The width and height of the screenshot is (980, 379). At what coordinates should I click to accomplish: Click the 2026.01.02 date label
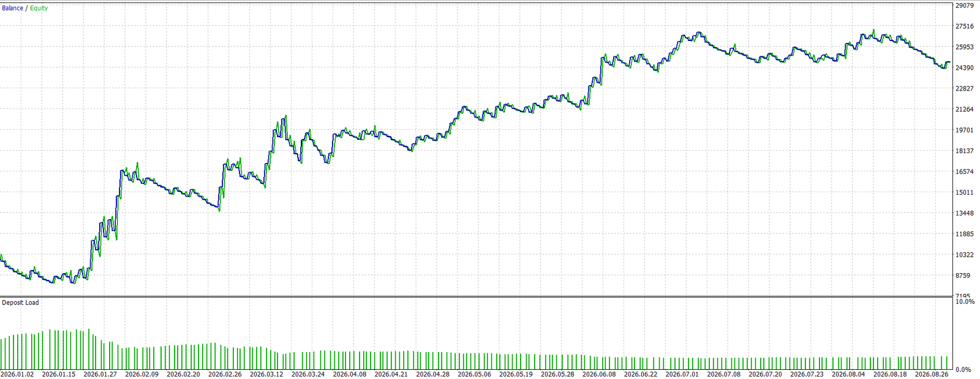[18, 374]
